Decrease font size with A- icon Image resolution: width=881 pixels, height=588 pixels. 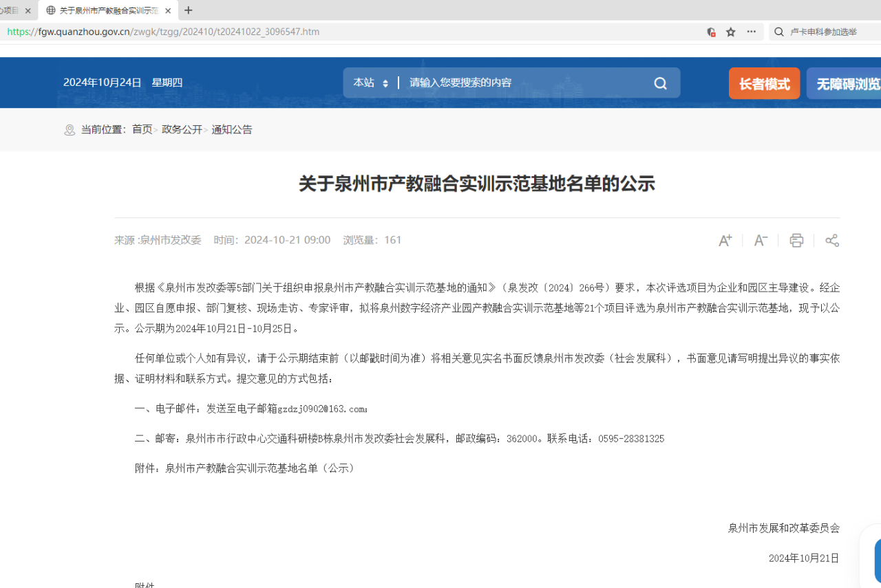point(761,240)
